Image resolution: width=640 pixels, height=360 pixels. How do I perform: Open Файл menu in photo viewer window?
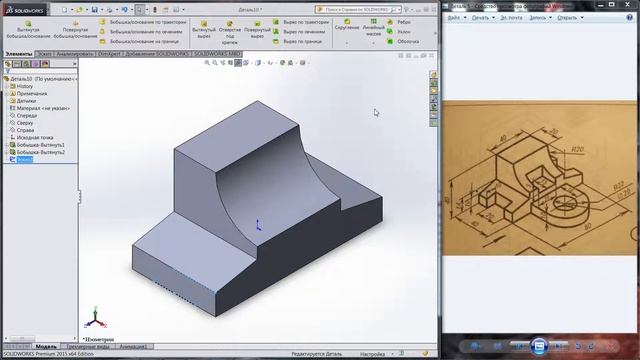[457, 18]
